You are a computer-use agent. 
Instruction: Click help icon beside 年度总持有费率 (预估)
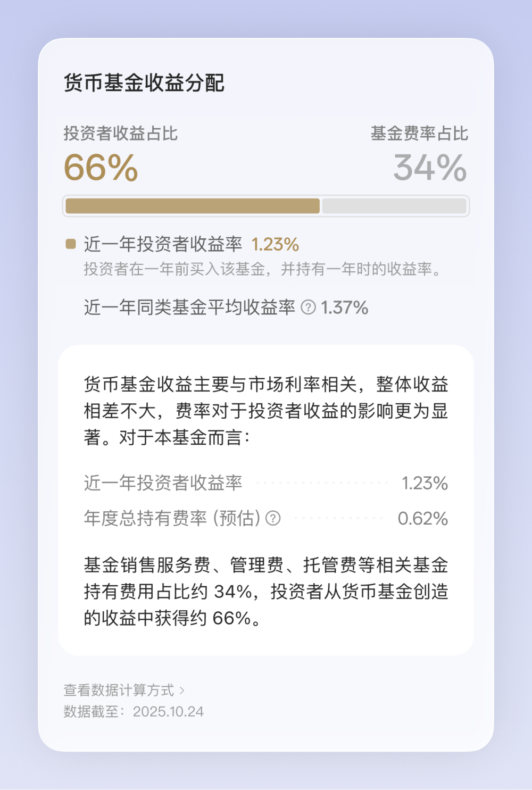273,518
